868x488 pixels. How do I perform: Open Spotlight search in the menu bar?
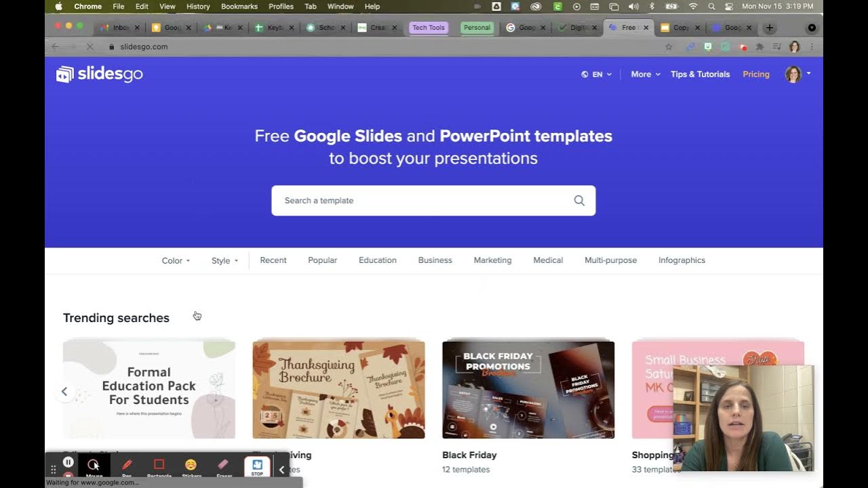coord(711,6)
